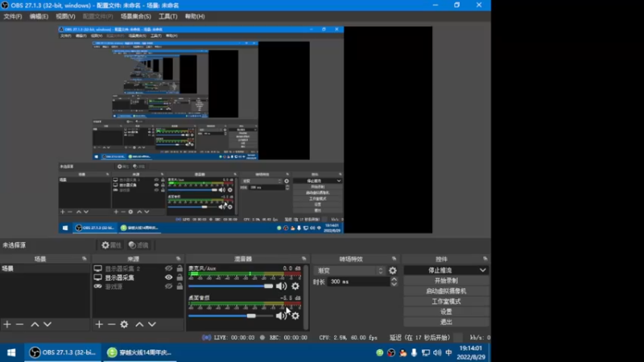
Task: Pop out the 控件 dock panel
Action: (x=485, y=258)
